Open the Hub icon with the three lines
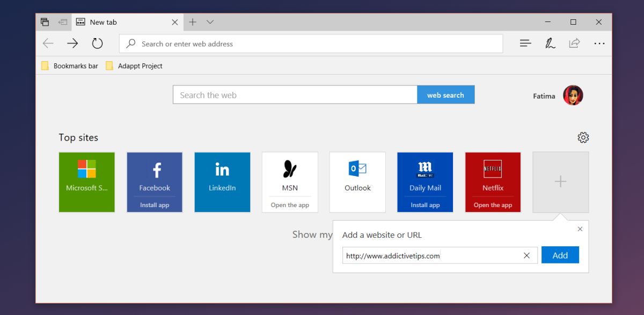The image size is (644, 315). pos(525,43)
